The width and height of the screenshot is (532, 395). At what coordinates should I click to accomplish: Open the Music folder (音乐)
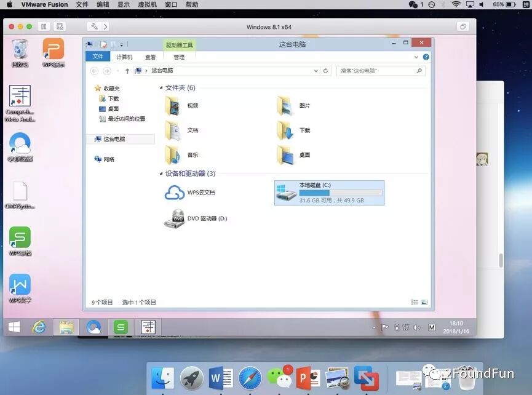point(182,155)
